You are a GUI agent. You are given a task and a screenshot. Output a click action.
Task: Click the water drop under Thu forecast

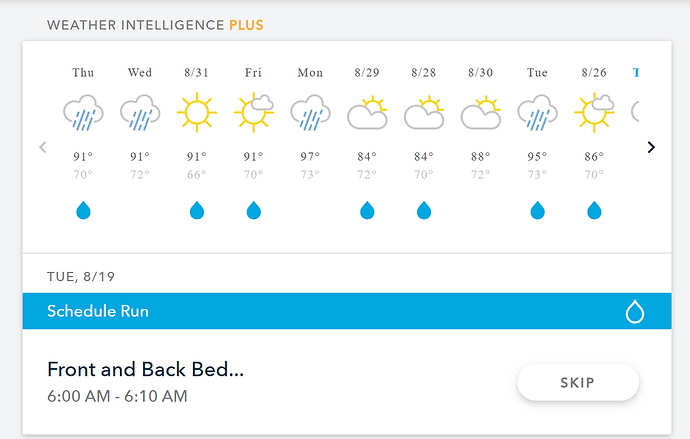[x=83, y=210]
